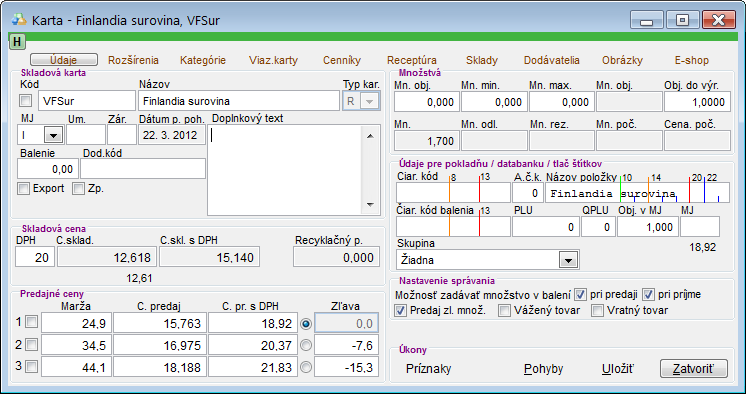Open the Príznaky action
747x395 pixels.
pos(428,369)
